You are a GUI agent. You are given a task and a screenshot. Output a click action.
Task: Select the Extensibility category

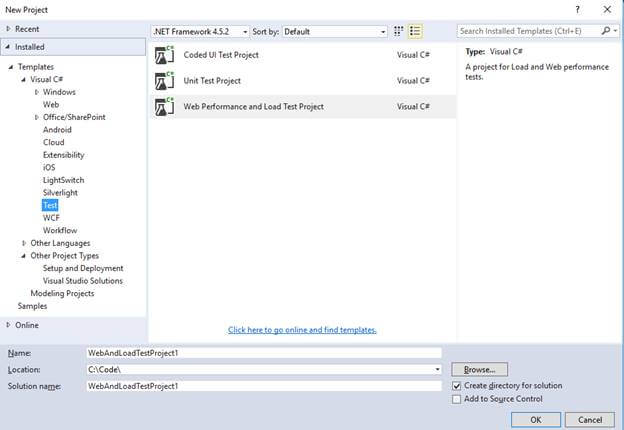point(64,155)
